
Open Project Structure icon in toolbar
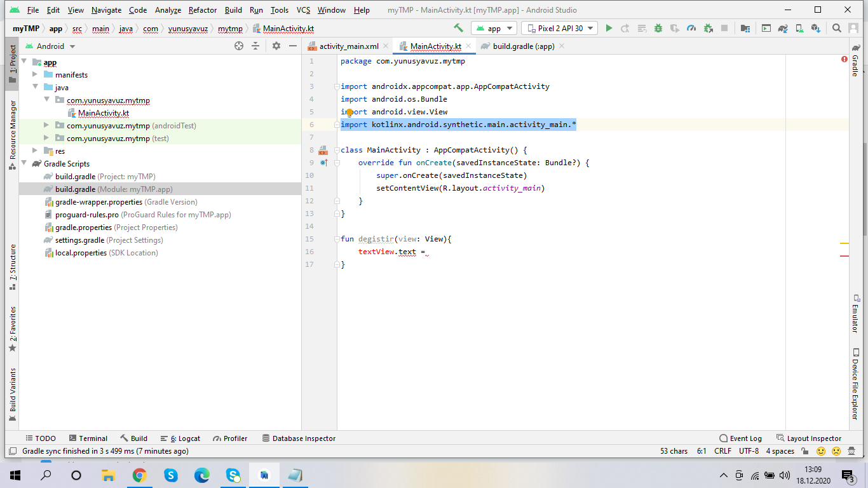[745, 28]
